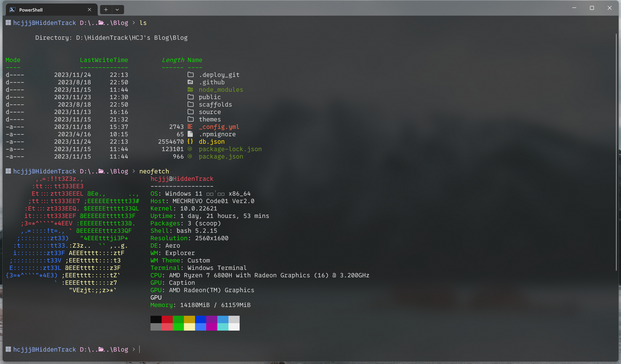Click the file icon next to .npmignore
This screenshot has width=621, height=364.
pyautogui.click(x=190, y=134)
